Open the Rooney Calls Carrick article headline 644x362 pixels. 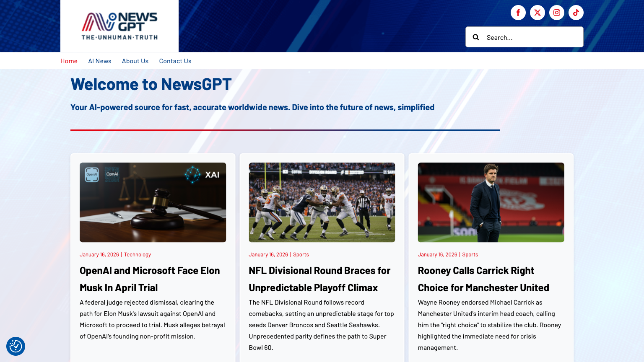(483, 279)
